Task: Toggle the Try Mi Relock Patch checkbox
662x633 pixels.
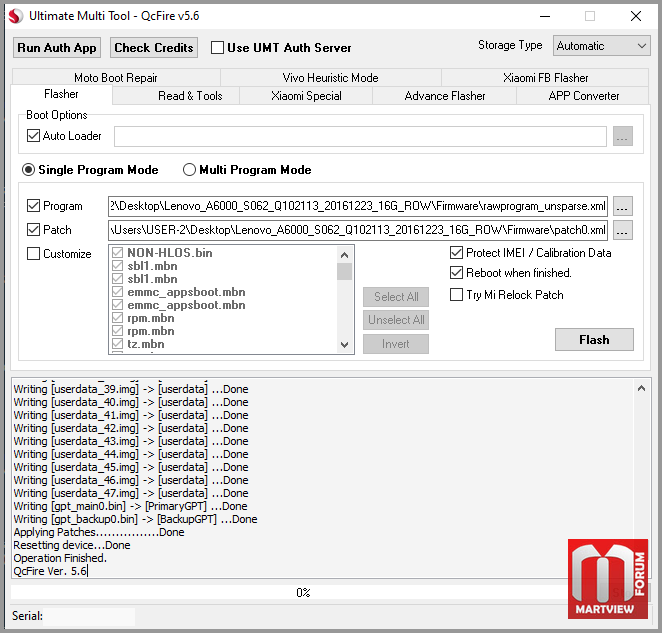Action: click(x=456, y=294)
